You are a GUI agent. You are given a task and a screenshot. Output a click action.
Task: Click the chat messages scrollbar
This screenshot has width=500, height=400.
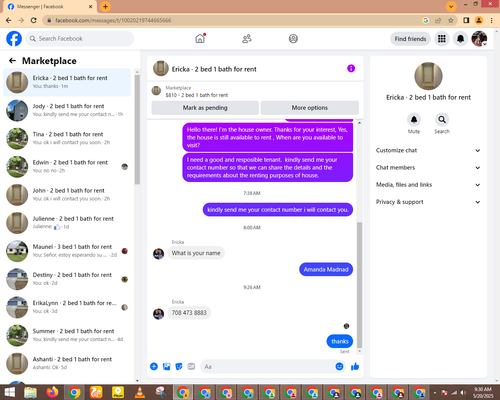[x=359, y=285]
